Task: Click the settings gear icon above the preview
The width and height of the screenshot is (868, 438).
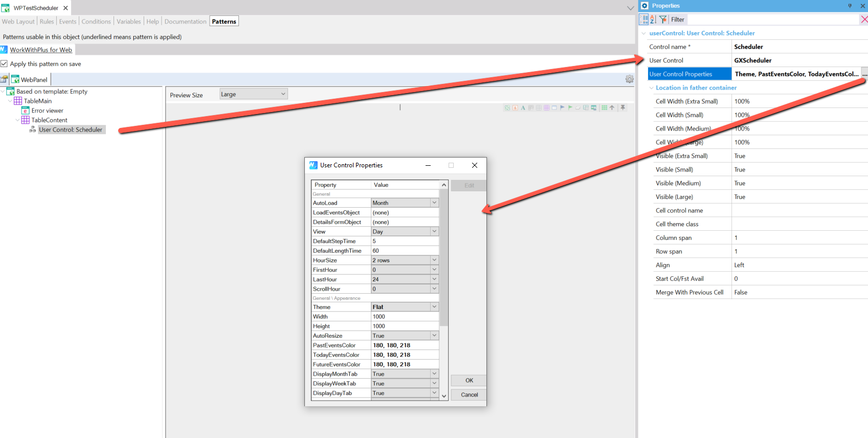Action: (629, 79)
